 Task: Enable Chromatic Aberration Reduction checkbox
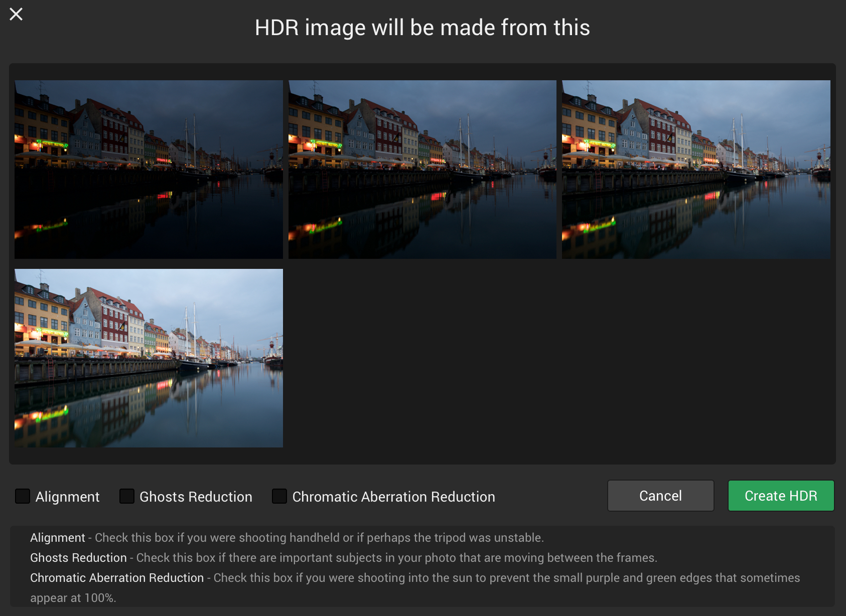click(x=279, y=496)
